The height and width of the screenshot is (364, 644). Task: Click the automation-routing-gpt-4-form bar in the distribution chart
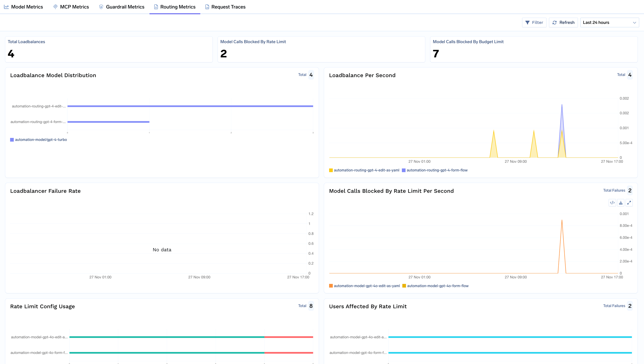coord(108,122)
